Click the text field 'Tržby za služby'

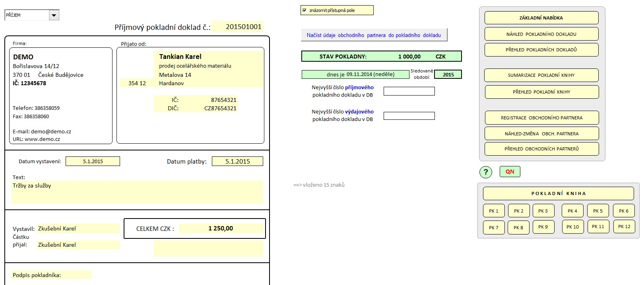[x=138, y=192]
